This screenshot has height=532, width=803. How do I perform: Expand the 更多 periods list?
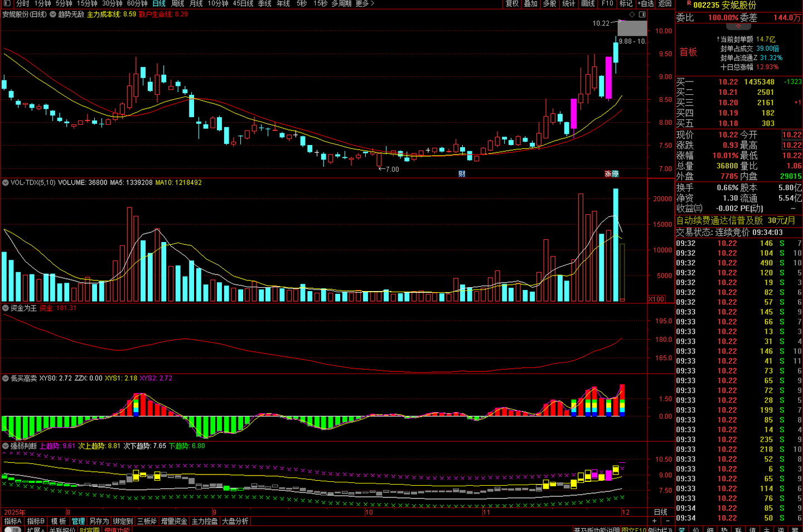point(365,3)
